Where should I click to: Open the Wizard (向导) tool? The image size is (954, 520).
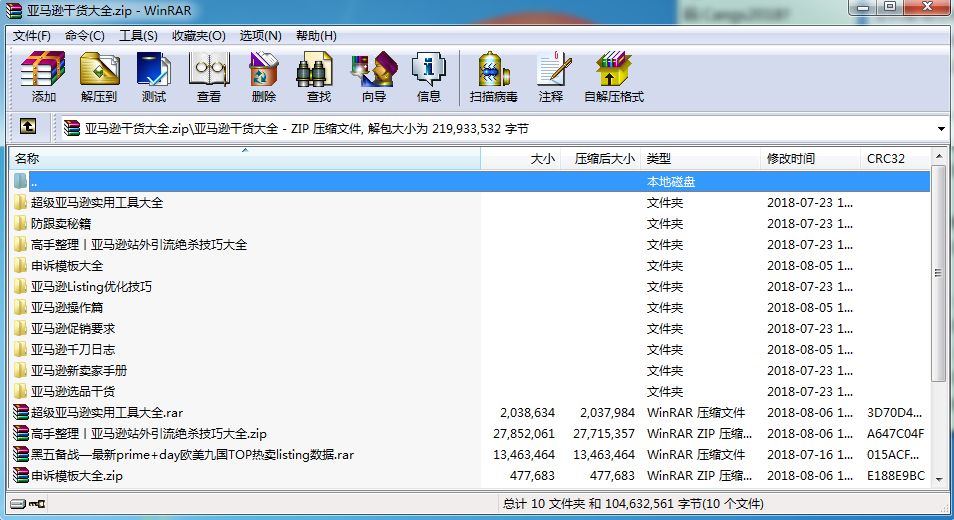point(374,77)
